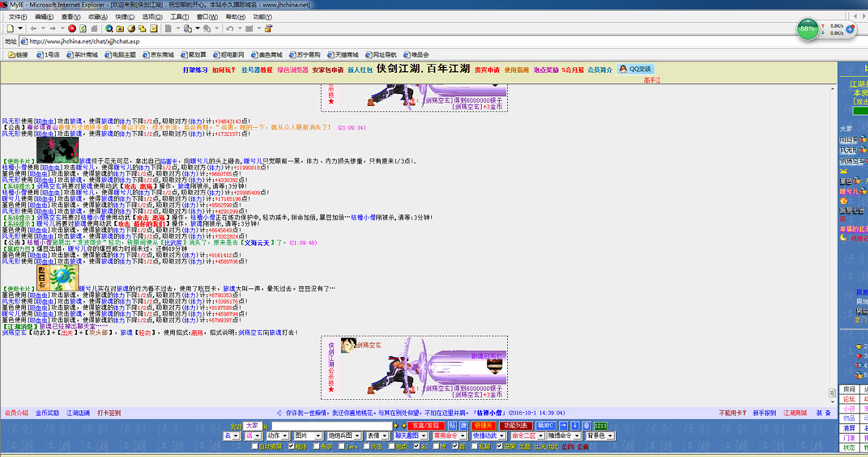
Task: Open the Search globe icon in toolbar
Action: (x=109, y=29)
